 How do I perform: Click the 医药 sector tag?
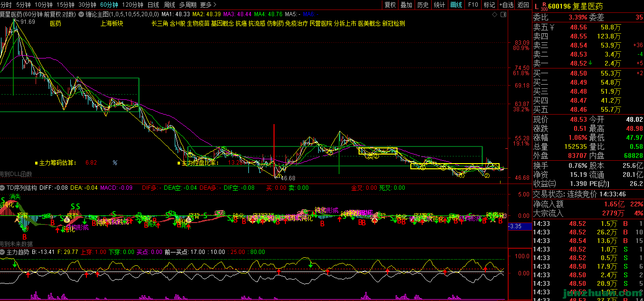click(56, 23)
